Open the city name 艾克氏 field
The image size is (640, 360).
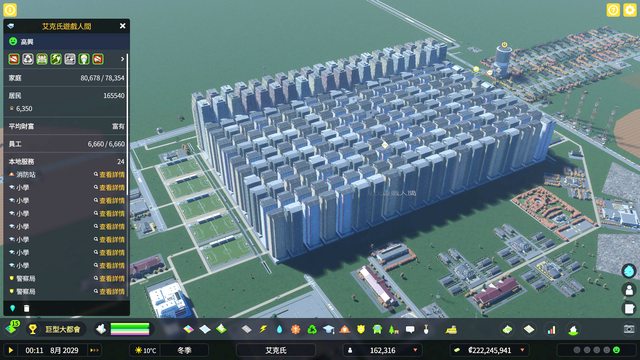pos(276,350)
